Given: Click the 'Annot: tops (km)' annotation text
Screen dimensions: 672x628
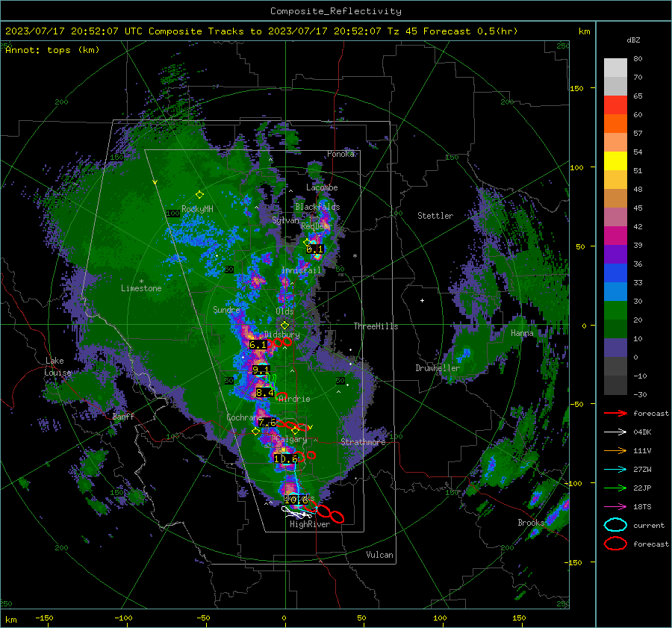Looking at the screenshot, I should [x=52, y=50].
